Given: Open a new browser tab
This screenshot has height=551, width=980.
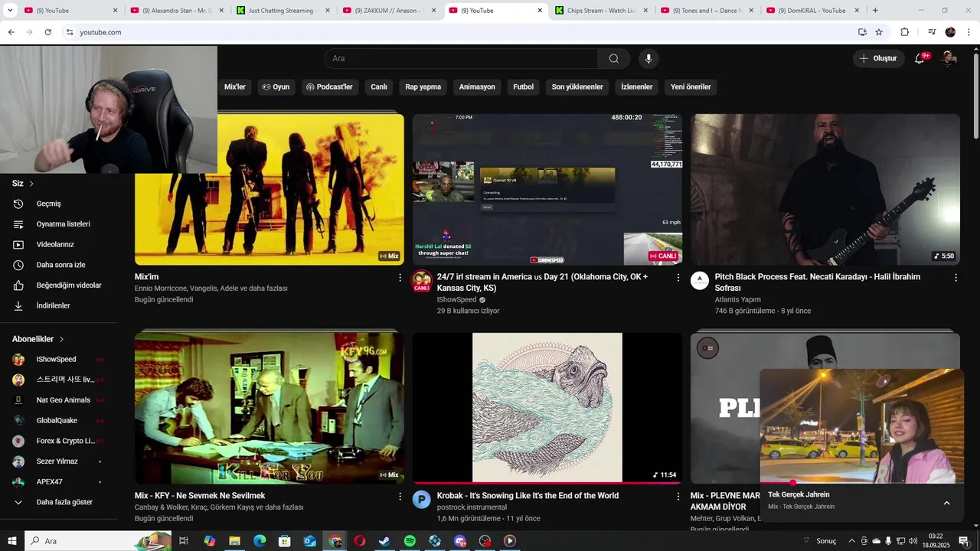Looking at the screenshot, I should (x=875, y=11).
